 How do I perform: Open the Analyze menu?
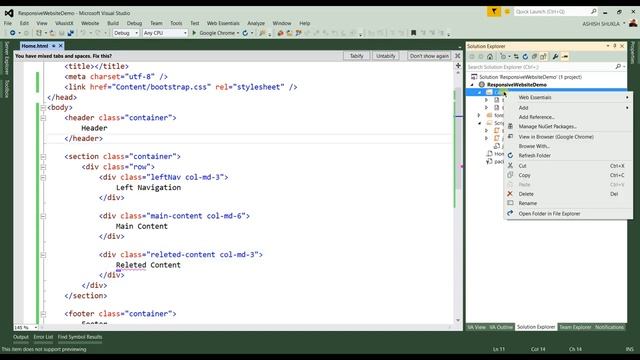coord(256,23)
